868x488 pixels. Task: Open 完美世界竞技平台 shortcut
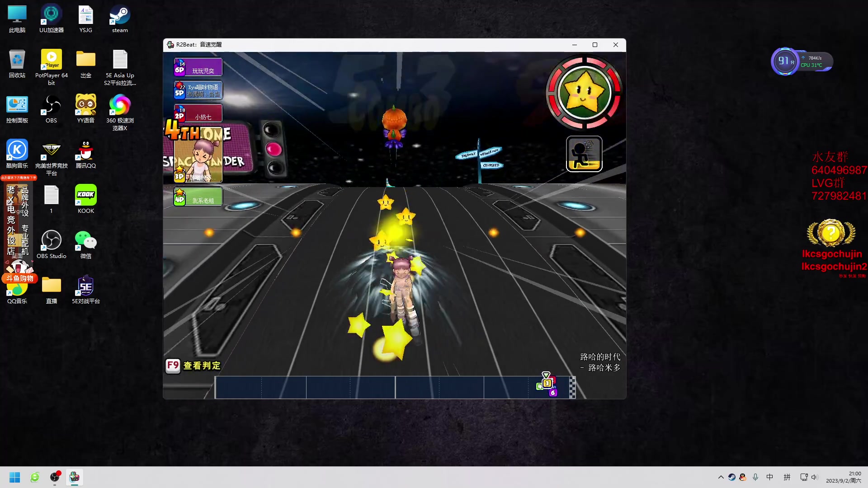[52, 158]
